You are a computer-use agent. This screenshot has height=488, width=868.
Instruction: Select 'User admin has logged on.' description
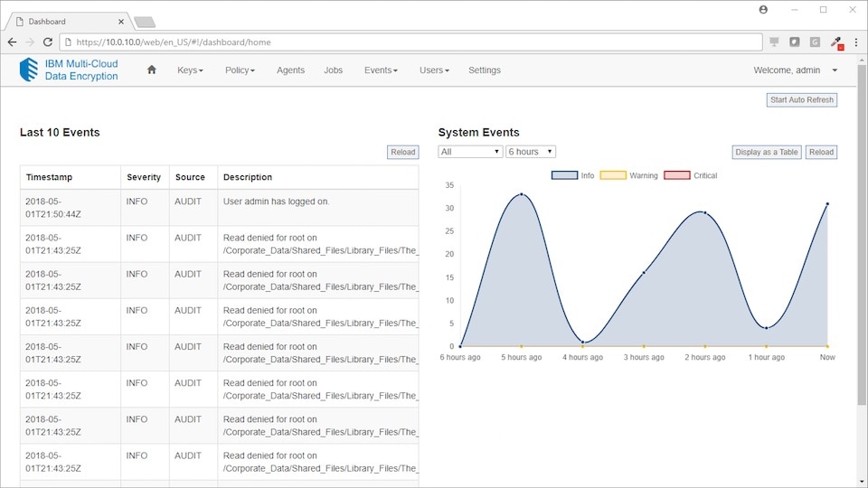[x=276, y=202]
